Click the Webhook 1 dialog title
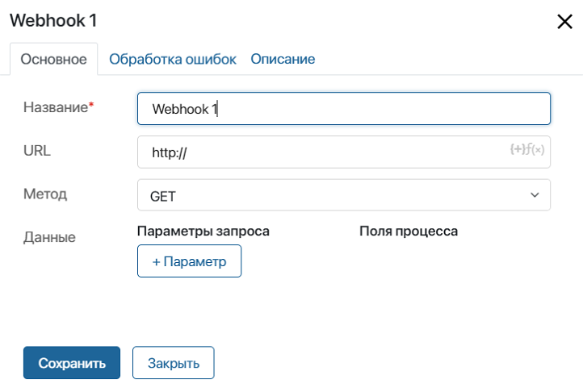This screenshot has height=392, width=583. point(53,20)
